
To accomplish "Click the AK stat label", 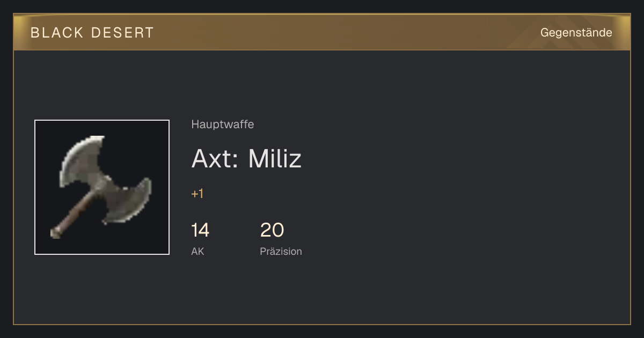I will click(x=197, y=251).
